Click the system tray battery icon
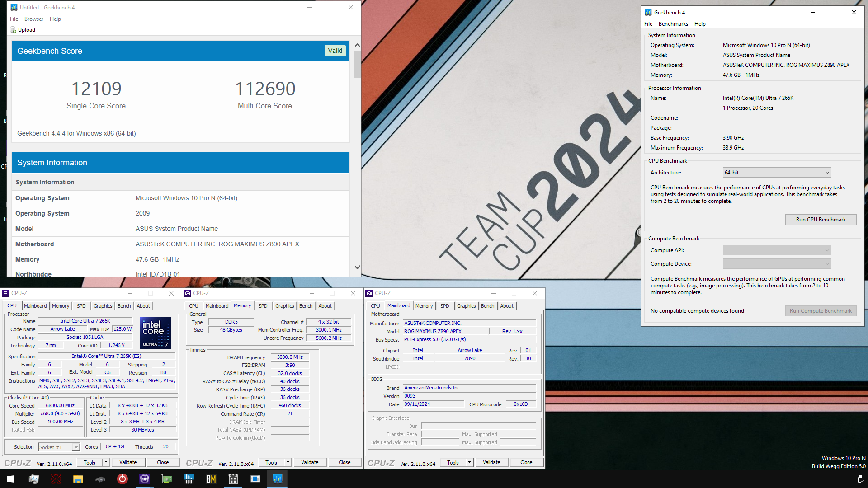Image resolution: width=868 pixels, height=488 pixels. (x=860, y=479)
